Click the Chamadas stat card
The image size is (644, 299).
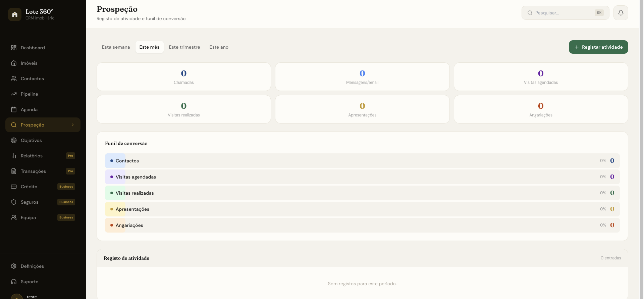point(184,77)
